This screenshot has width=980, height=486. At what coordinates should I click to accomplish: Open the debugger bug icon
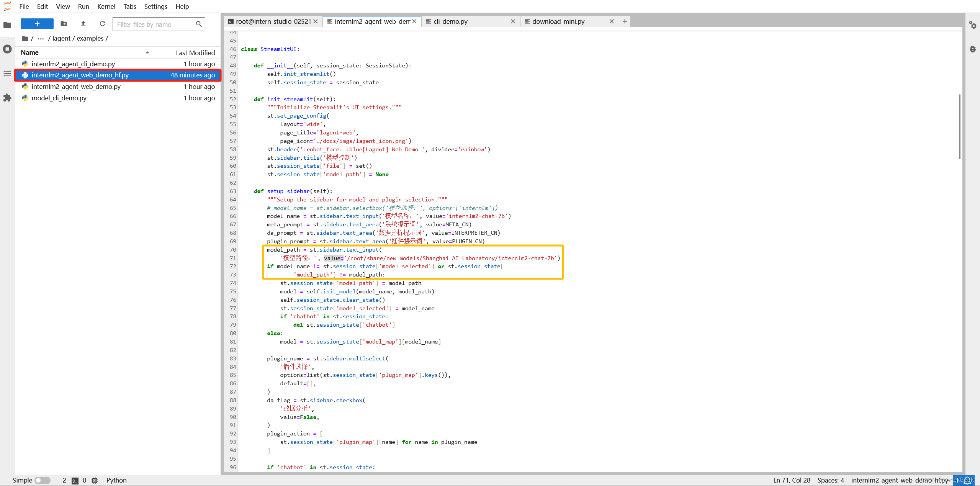(972, 49)
